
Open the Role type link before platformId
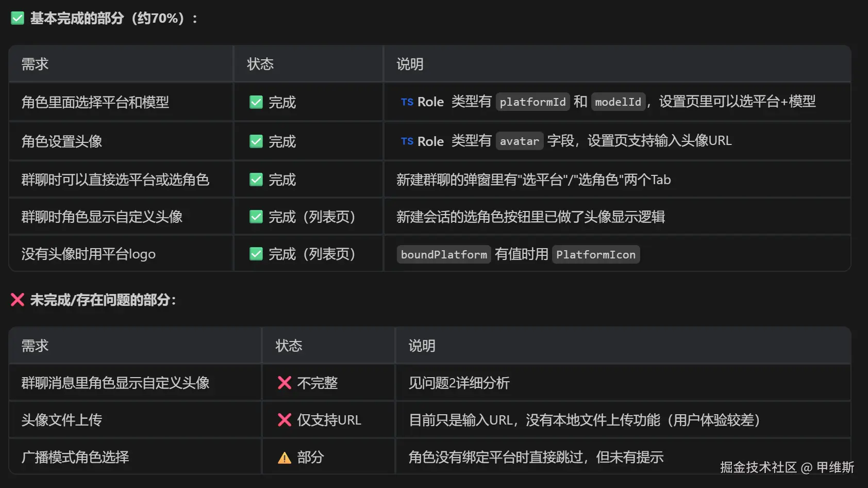pyautogui.click(x=430, y=102)
